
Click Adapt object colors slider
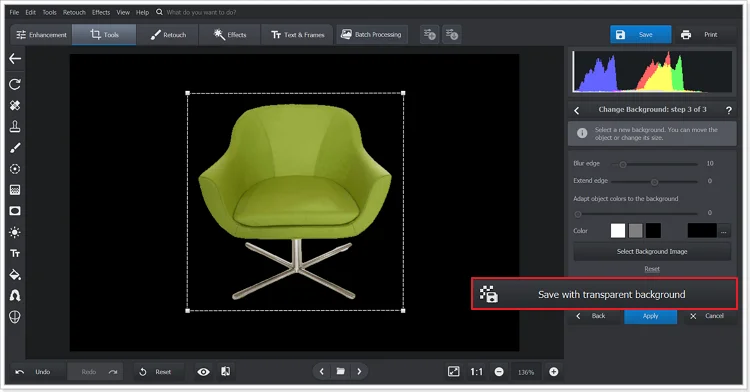[x=636, y=214]
